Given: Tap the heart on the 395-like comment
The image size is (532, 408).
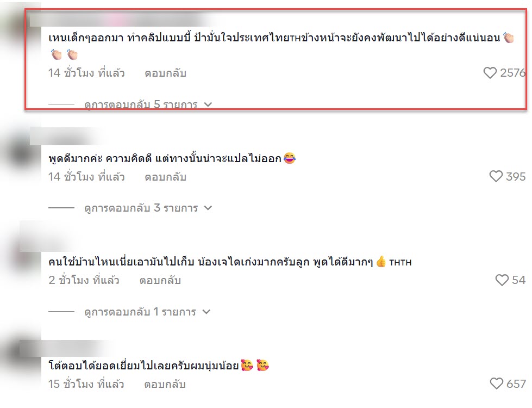Looking at the screenshot, I should point(496,176).
